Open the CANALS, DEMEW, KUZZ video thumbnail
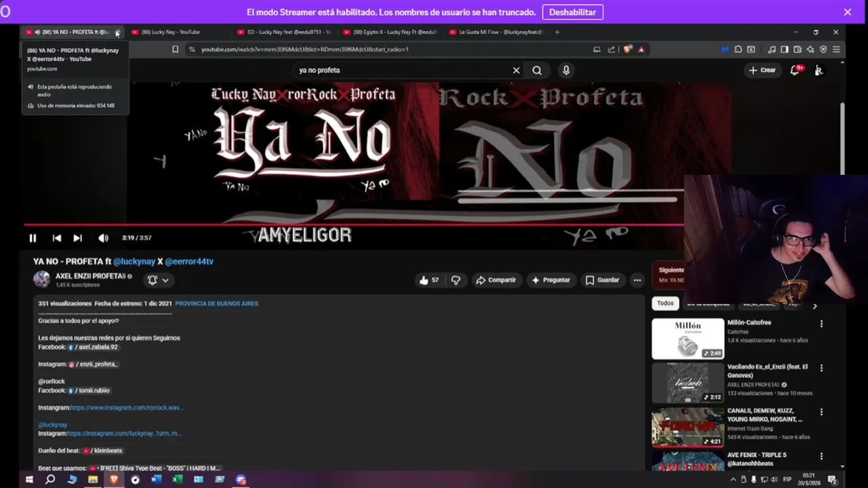This screenshot has height=488, width=868. point(688,427)
